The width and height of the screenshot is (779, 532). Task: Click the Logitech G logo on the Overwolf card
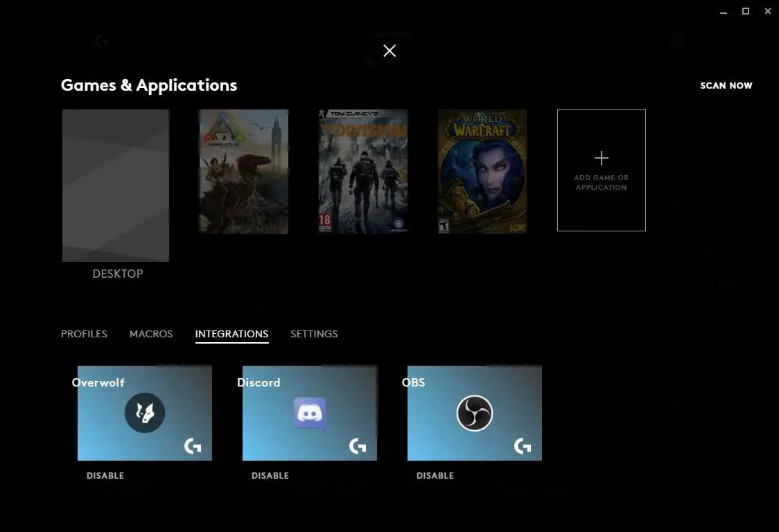pyautogui.click(x=193, y=446)
